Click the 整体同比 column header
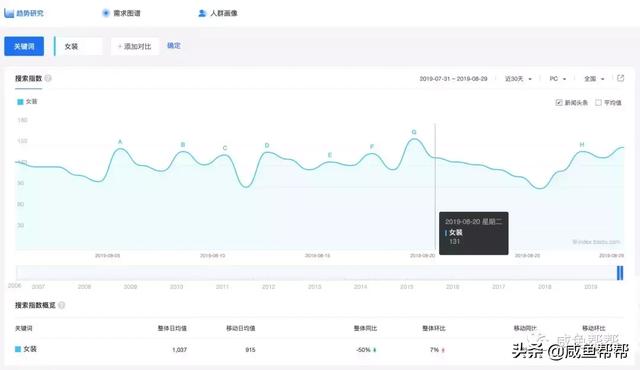640x370 pixels. pyautogui.click(x=365, y=328)
